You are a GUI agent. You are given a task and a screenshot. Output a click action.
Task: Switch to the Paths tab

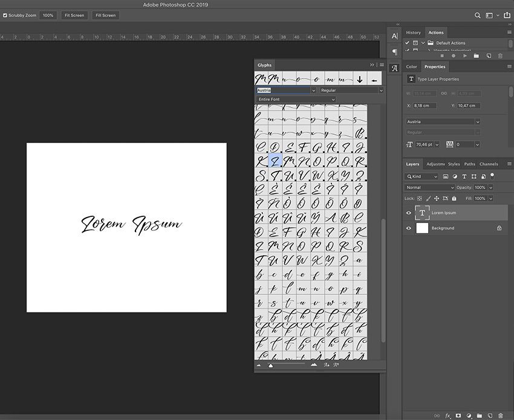(469, 164)
